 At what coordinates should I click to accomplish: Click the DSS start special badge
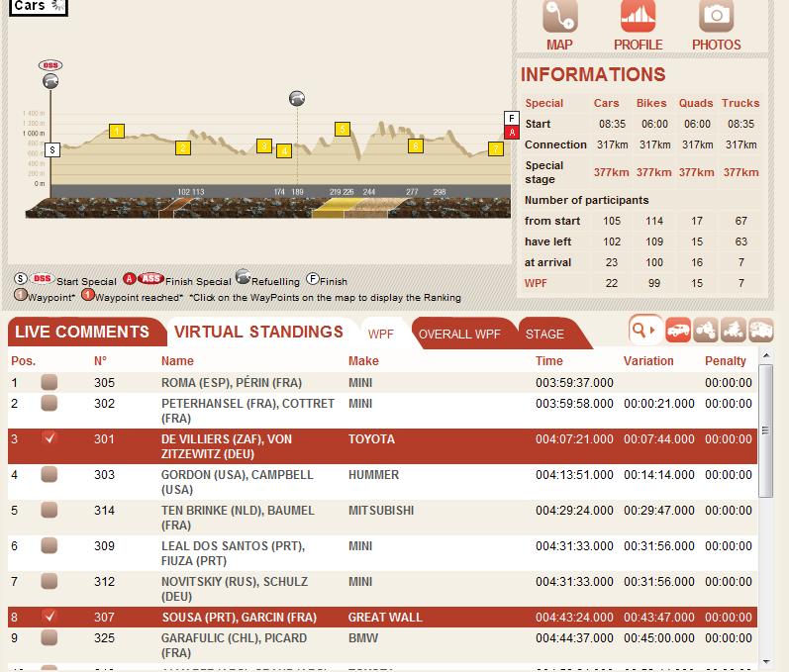[x=50, y=65]
